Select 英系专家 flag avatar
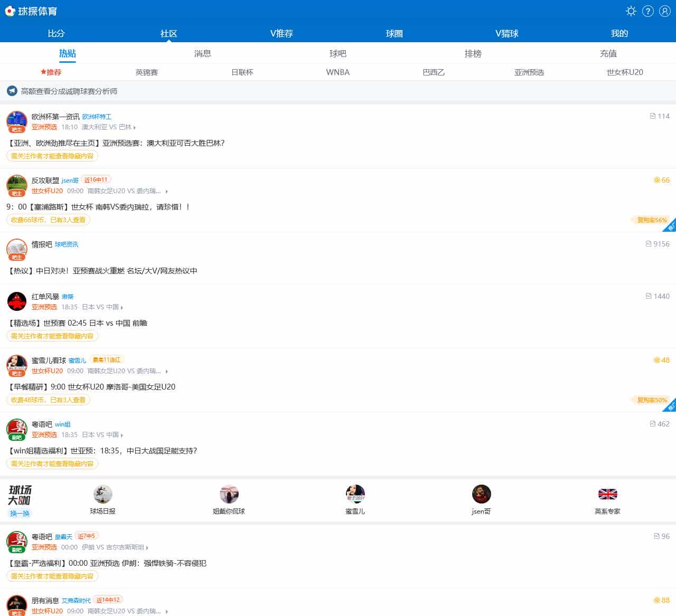This screenshot has width=676, height=616. [x=607, y=494]
